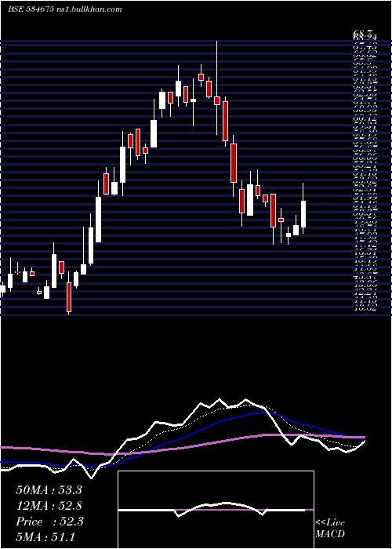Click the 'BSE 534675 ns1.bullkhan.com' header text
This screenshot has height=549, width=392.
click(65, 9)
